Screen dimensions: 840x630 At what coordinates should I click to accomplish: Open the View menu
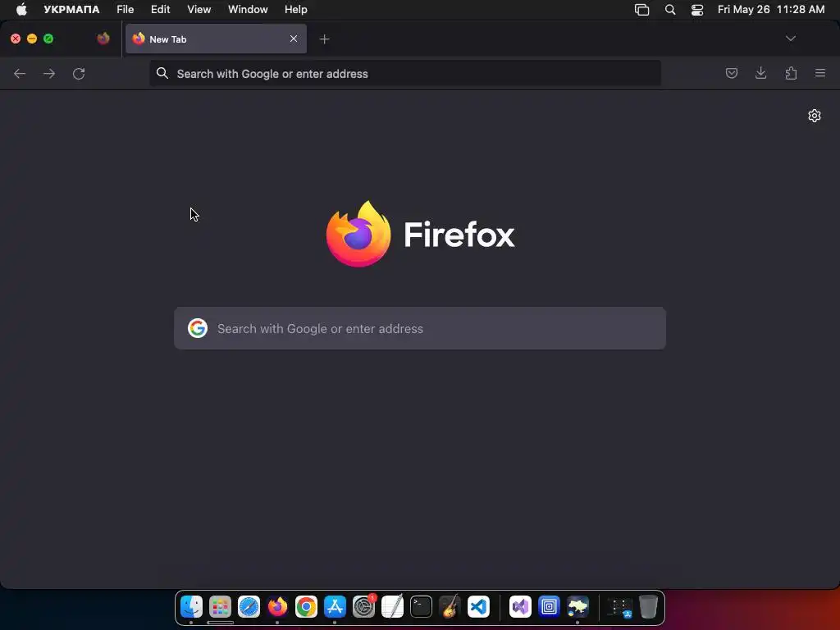(199, 9)
